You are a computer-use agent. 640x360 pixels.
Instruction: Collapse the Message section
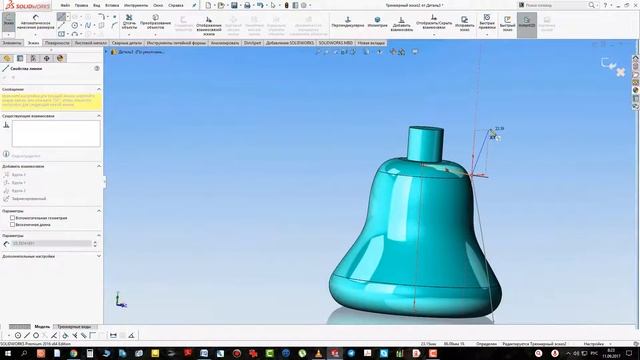coord(99,89)
